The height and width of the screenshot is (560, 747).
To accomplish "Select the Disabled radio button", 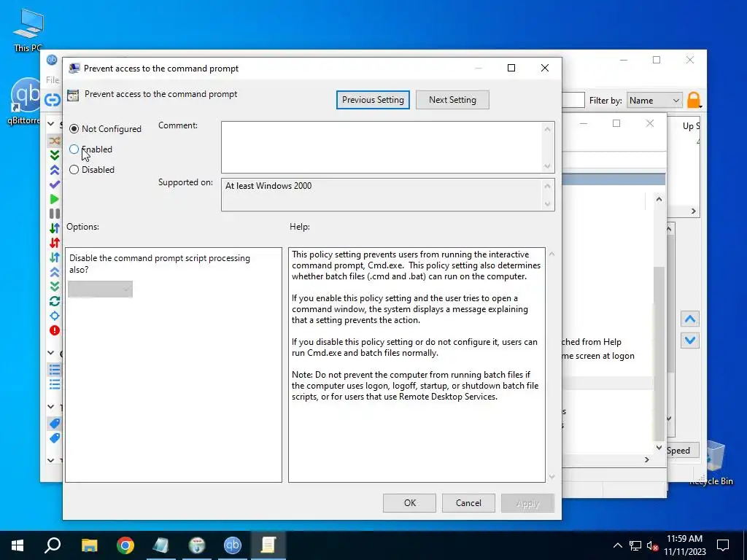I will coord(74,169).
